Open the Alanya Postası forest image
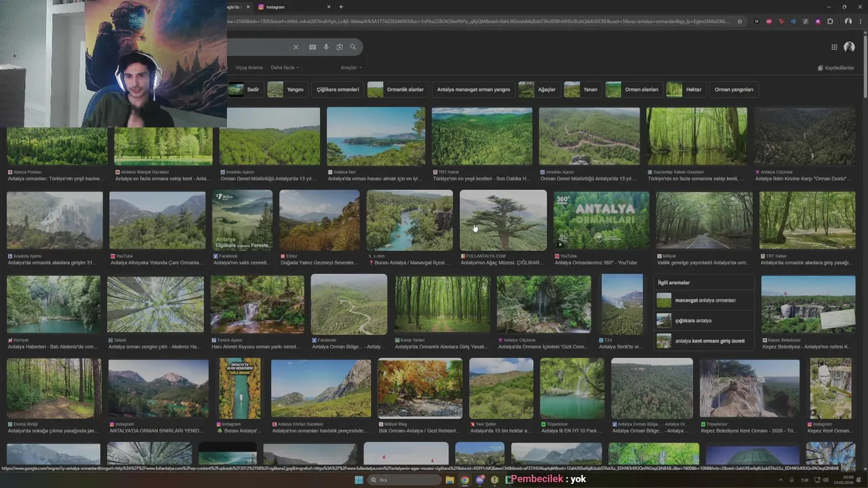Screen dimensions: 868x488 pos(57,146)
